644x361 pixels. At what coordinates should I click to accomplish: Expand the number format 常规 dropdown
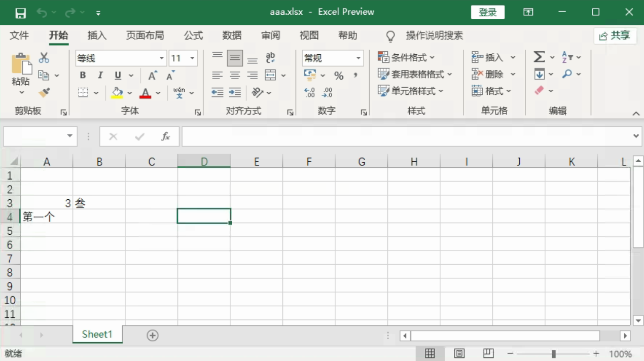point(358,58)
